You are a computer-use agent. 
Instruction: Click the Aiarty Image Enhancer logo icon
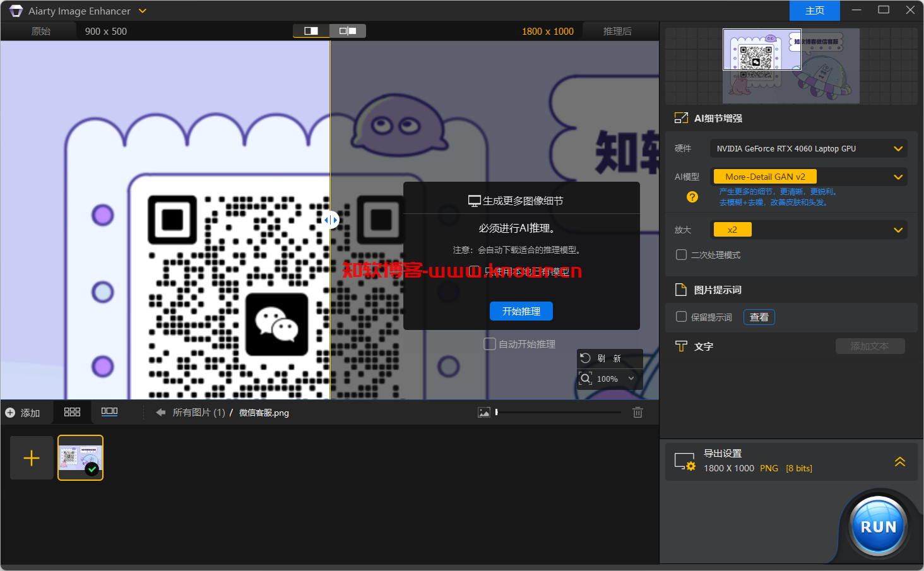click(x=16, y=11)
